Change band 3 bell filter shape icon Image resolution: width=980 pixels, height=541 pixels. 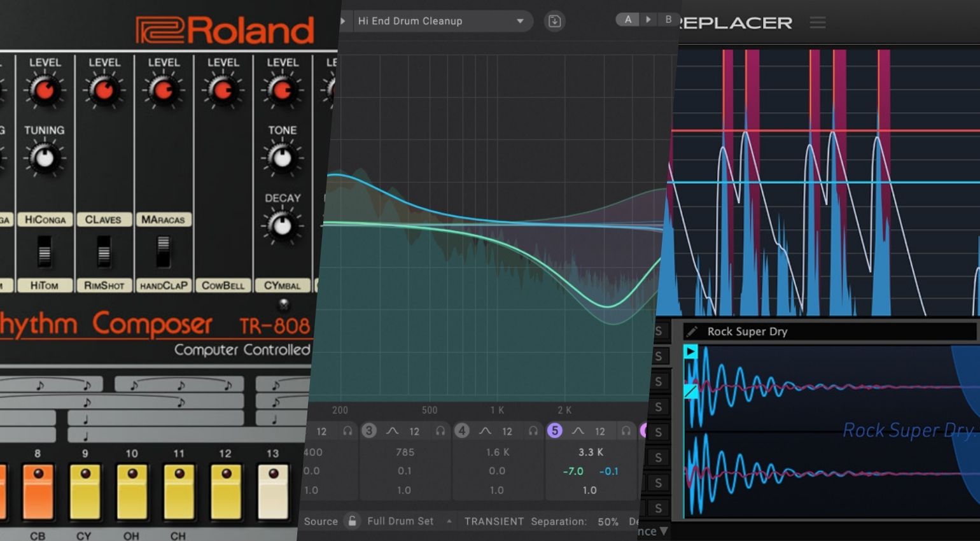click(x=393, y=431)
